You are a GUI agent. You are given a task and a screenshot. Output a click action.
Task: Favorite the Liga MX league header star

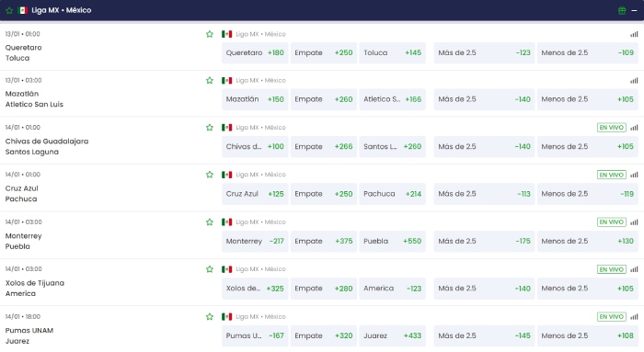pos(9,10)
